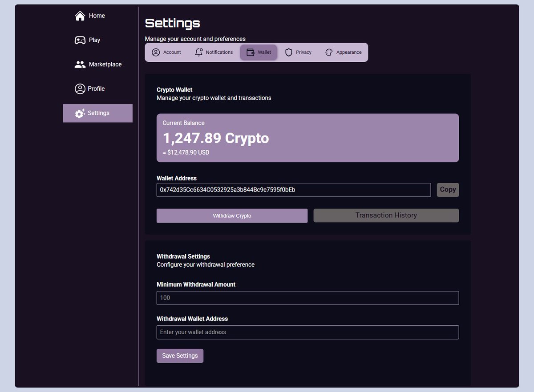Viewport: 534px width, 392px height.
Task: Click the Notifications bell icon
Action: [199, 52]
